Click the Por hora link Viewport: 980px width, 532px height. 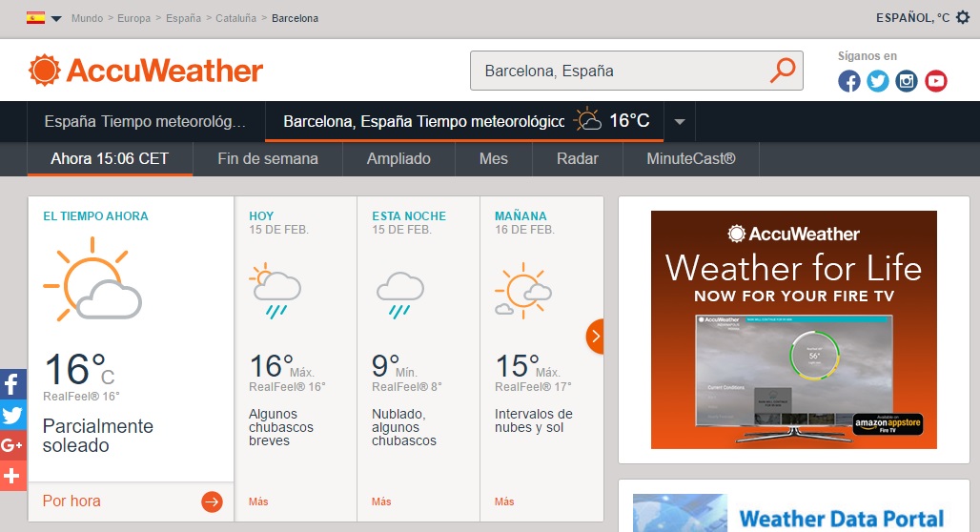click(x=71, y=501)
